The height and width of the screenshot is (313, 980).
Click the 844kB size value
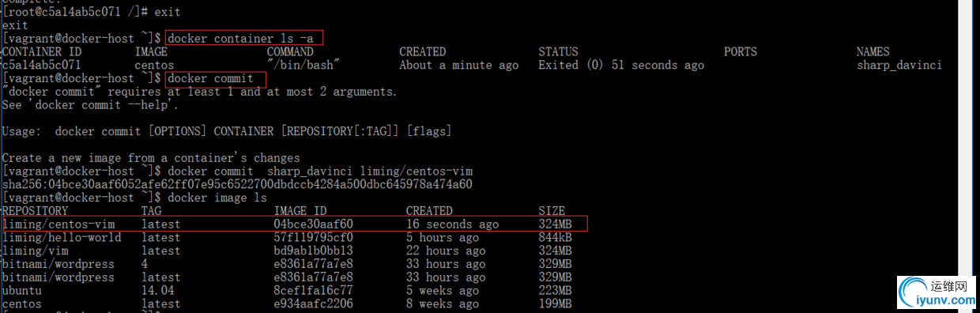click(555, 238)
